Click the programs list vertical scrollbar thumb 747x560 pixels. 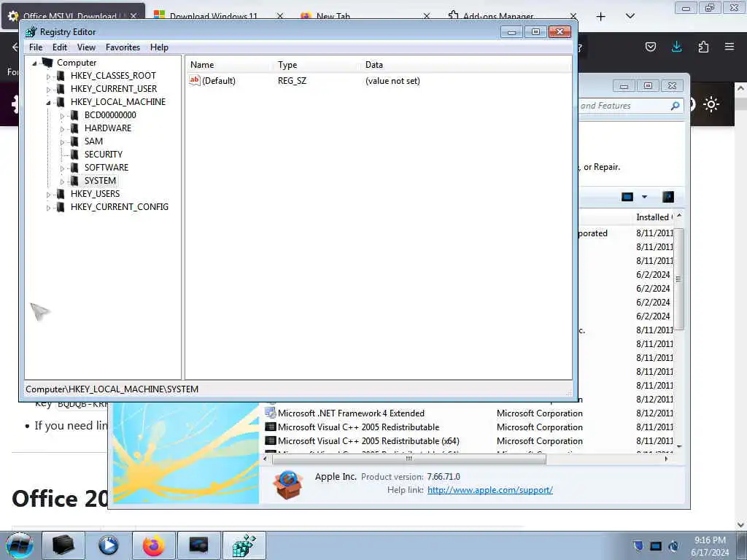pyautogui.click(x=679, y=279)
